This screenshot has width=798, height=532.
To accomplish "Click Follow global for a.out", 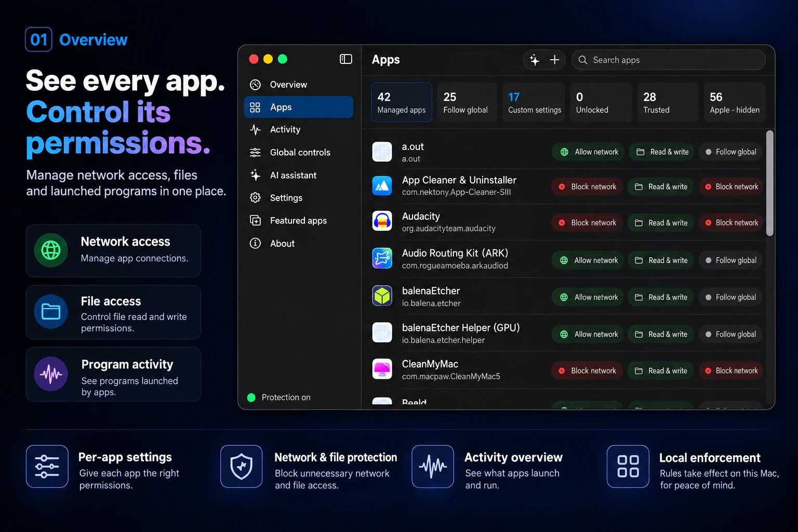I will [x=730, y=152].
